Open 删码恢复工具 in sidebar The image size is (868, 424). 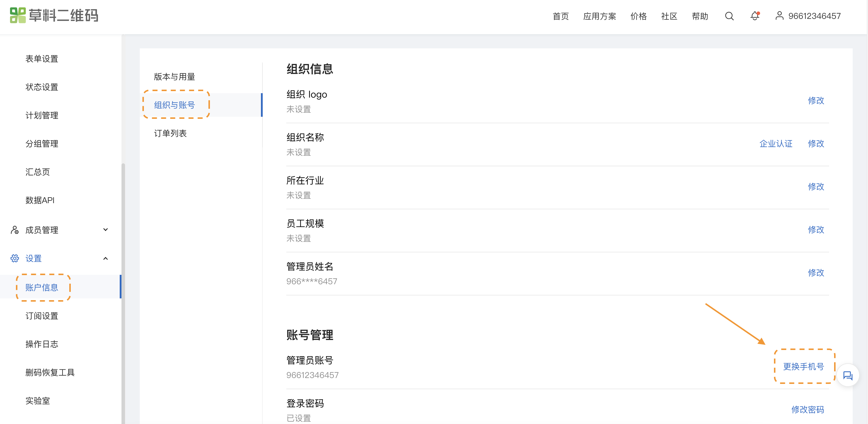pos(50,372)
